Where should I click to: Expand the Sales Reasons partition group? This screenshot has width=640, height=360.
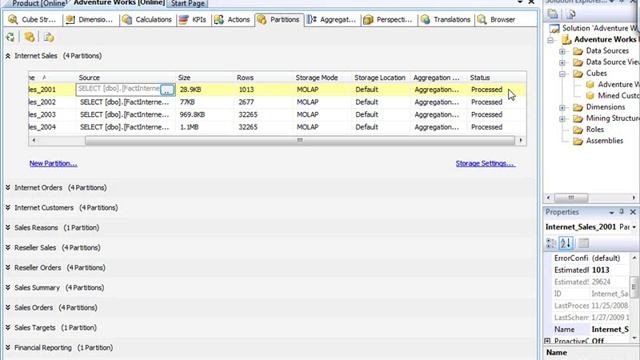[x=8, y=227]
